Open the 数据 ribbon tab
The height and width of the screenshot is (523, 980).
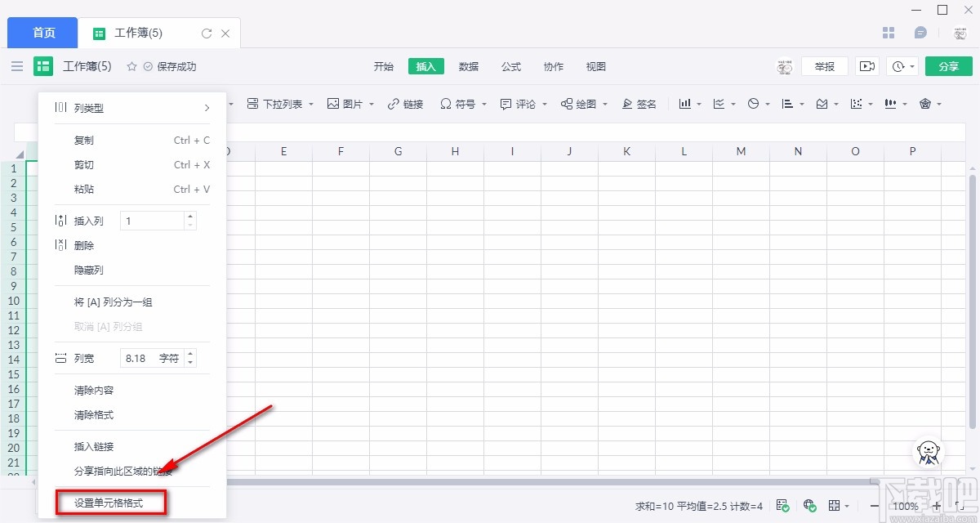pyautogui.click(x=469, y=66)
